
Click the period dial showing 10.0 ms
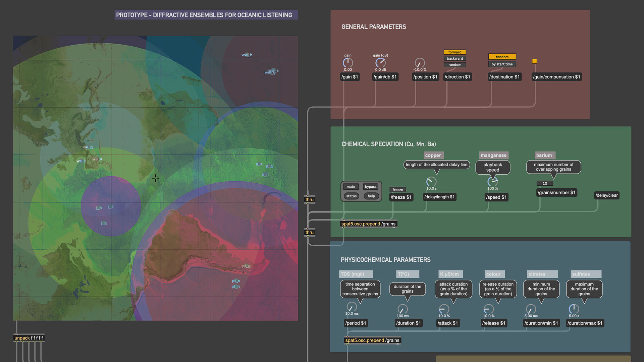[352, 307]
